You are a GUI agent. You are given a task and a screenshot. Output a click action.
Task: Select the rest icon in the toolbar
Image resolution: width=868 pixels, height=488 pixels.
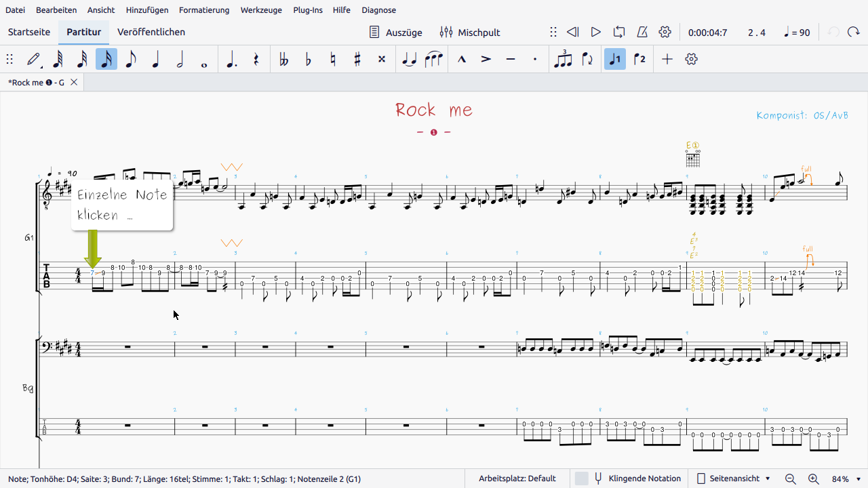click(256, 60)
